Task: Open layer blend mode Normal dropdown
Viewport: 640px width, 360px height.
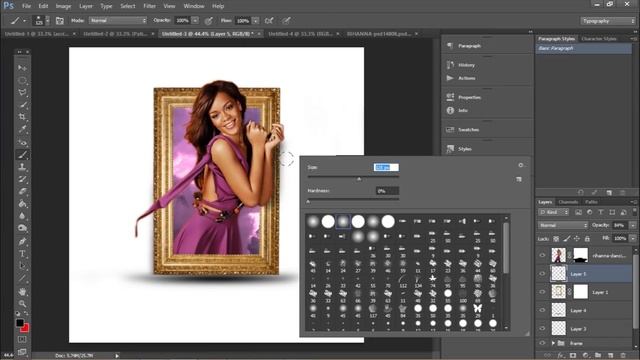Action: [563, 225]
